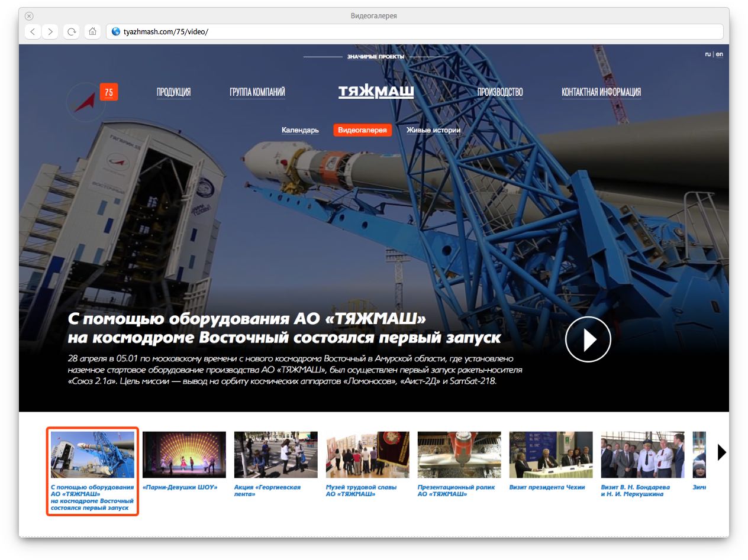Select the «Парни-Девушки ШОУ» video thumbnail
Viewport: 748px width, 560px height.
[x=184, y=455]
